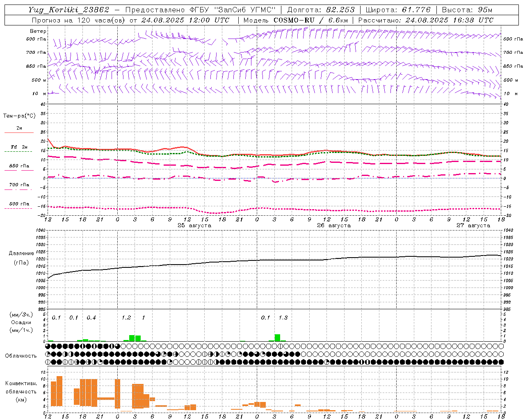Click "27 августа" under the temperature chart
525x420 pixels.
[473, 226]
